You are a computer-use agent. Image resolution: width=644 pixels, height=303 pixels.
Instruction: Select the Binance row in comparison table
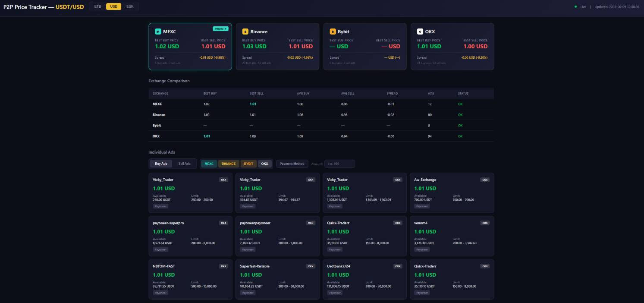pos(321,115)
